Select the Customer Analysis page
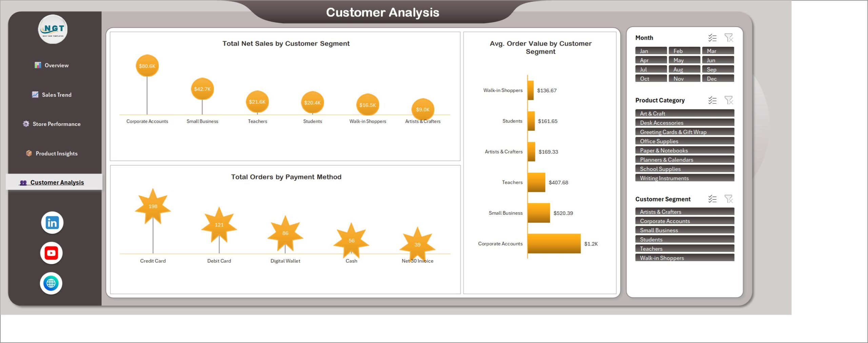868x343 pixels. (54, 182)
